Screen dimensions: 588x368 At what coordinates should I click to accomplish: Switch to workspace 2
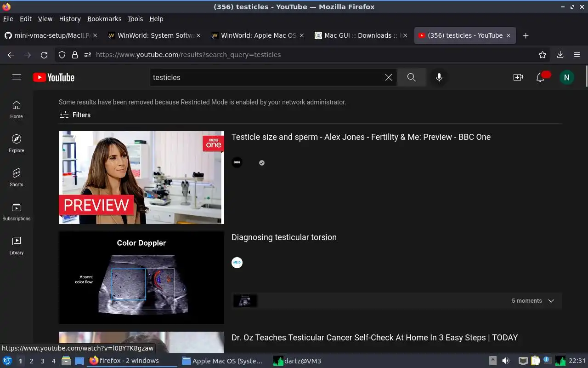31,361
